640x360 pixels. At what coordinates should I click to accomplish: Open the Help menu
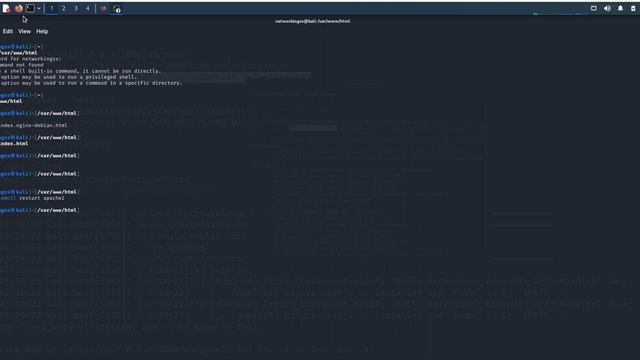pyautogui.click(x=42, y=31)
